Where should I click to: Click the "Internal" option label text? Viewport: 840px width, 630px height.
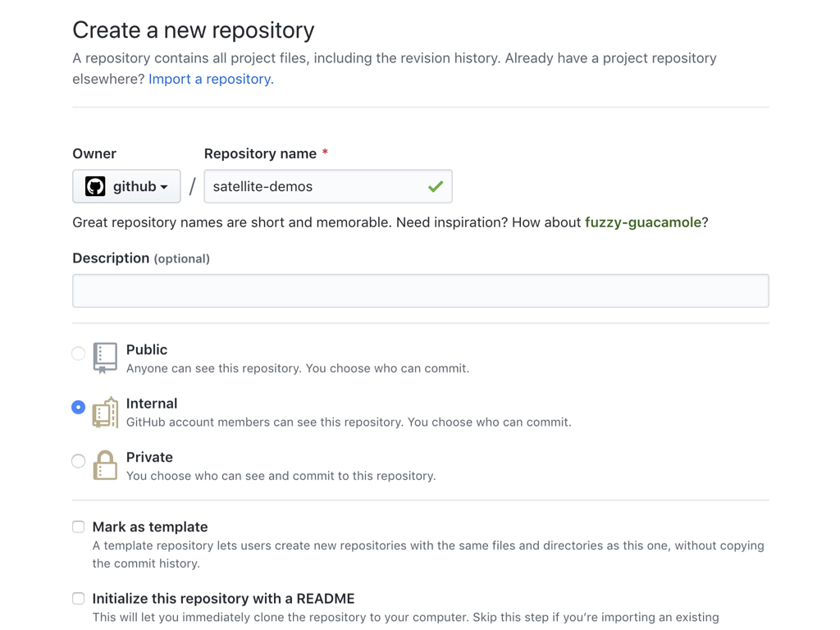click(152, 404)
